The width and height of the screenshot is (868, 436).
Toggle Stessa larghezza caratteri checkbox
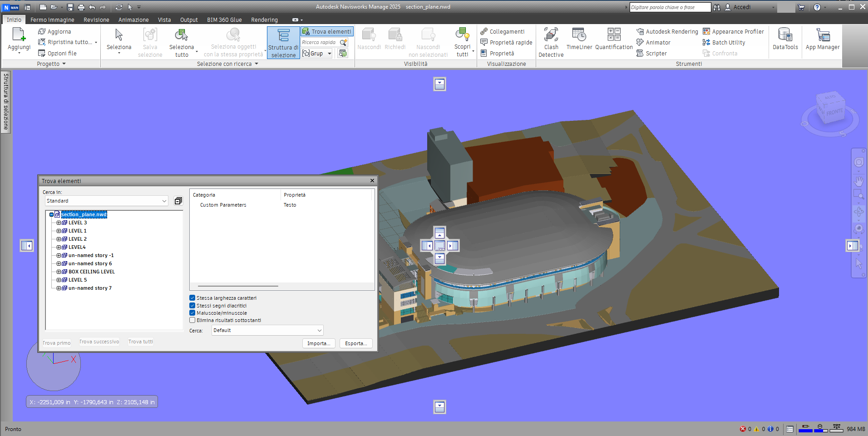[x=192, y=298]
